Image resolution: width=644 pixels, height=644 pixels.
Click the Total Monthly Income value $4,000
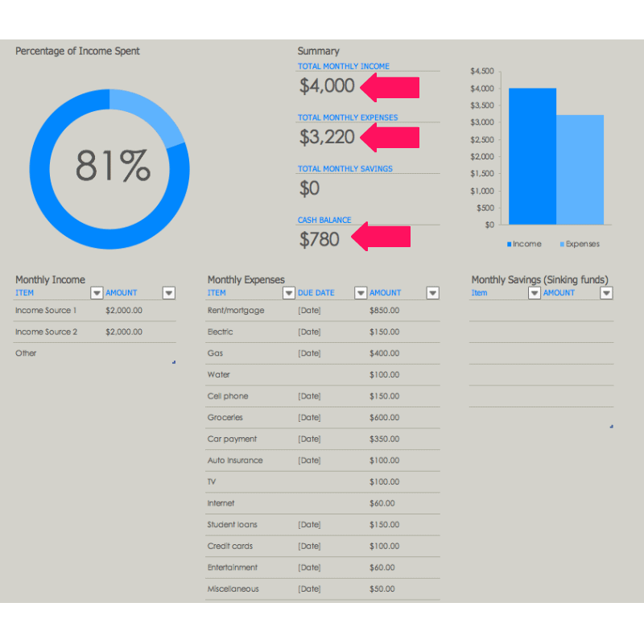(x=327, y=86)
